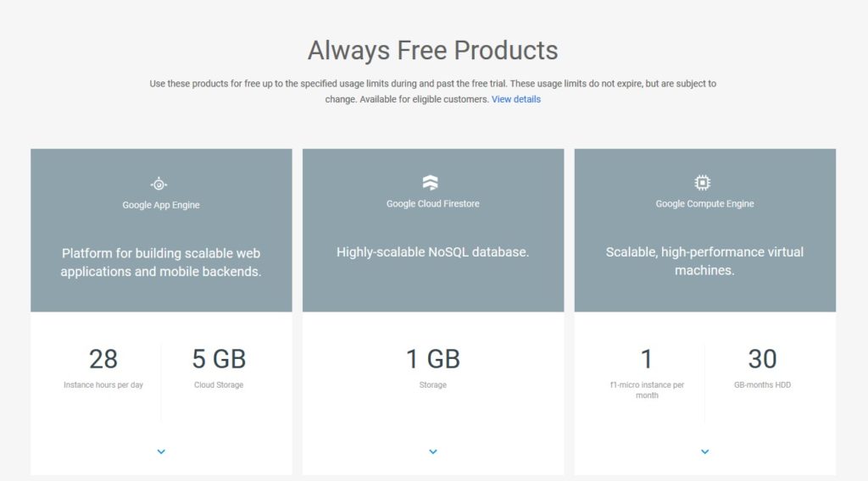The width and height of the screenshot is (868, 481).
Task: Select the Google Cloud Firestore title
Action: [x=433, y=204]
